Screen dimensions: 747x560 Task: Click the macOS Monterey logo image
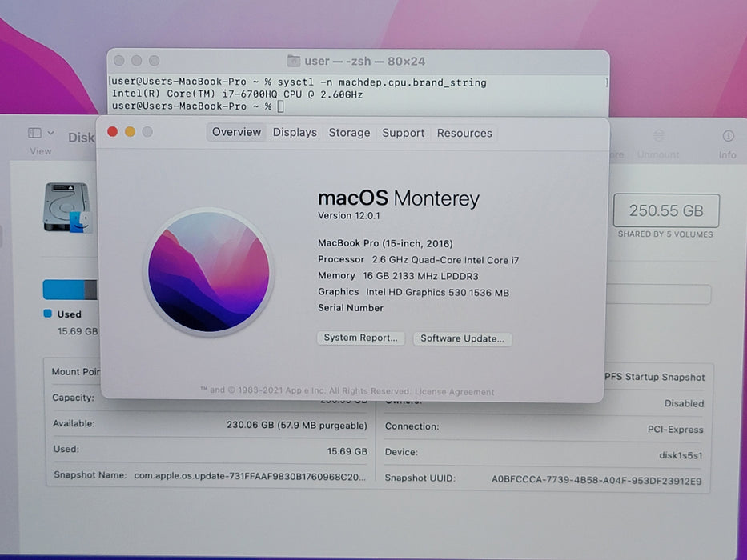tap(209, 272)
